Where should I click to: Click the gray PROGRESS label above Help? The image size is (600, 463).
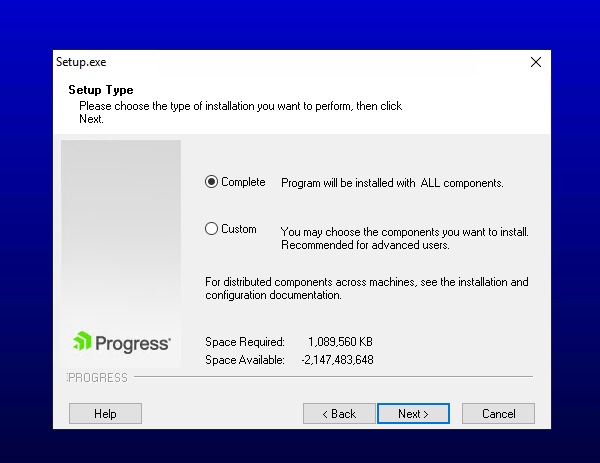98,378
